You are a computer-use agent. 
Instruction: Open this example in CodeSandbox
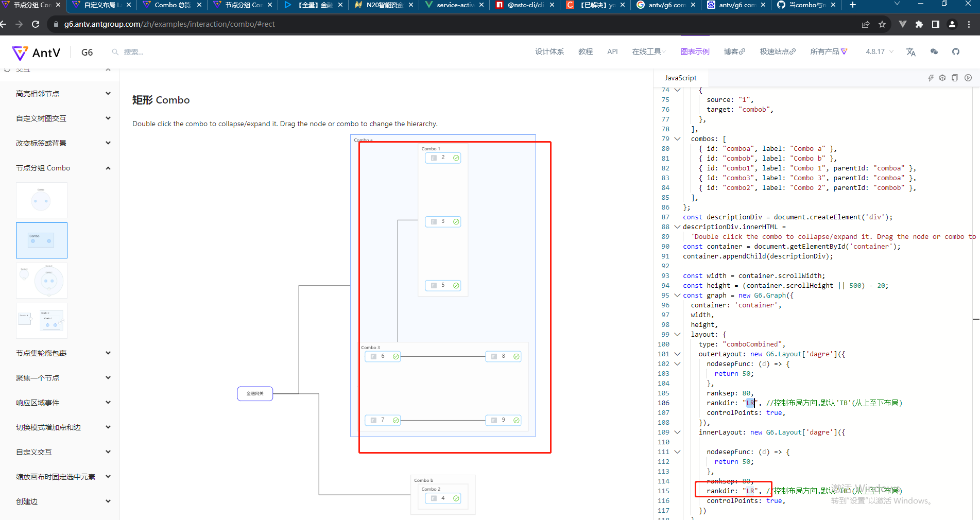(942, 78)
